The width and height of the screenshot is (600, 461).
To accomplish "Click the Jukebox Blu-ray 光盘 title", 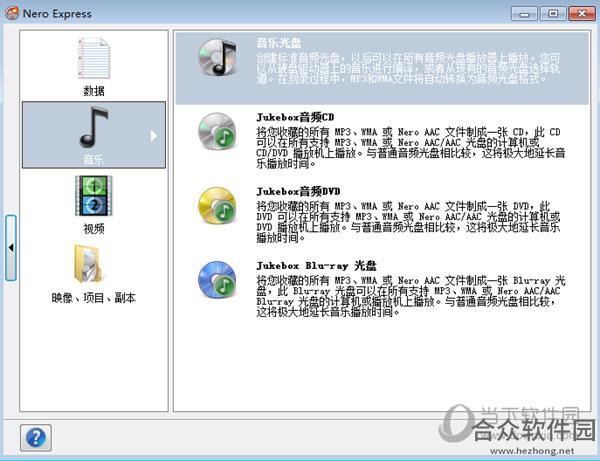I will [316, 266].
